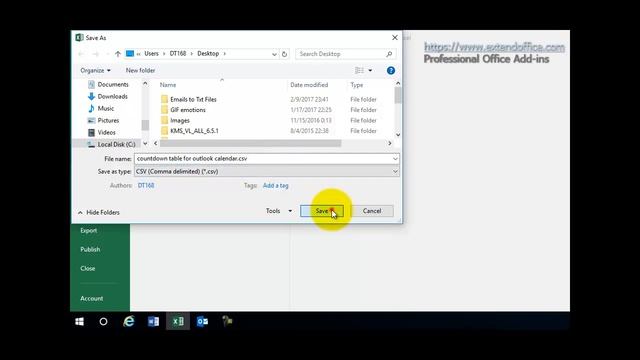The height and width of the screenshot is (360, 640).
Task: Select Users in the address breadcrumb
Action: (151, 53)
